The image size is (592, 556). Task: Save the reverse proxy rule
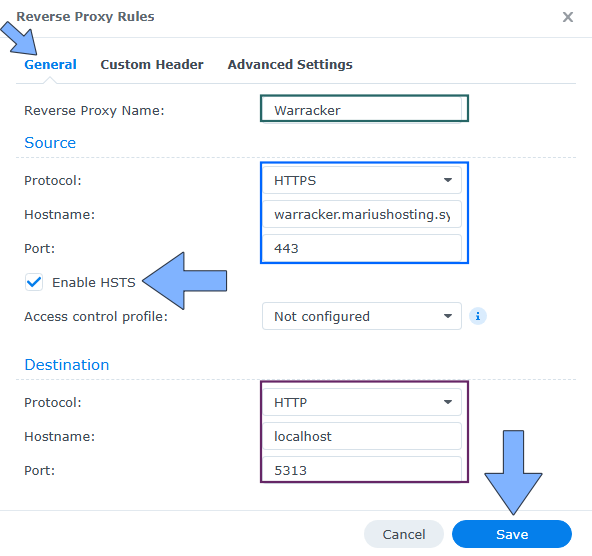pos(512,534)
